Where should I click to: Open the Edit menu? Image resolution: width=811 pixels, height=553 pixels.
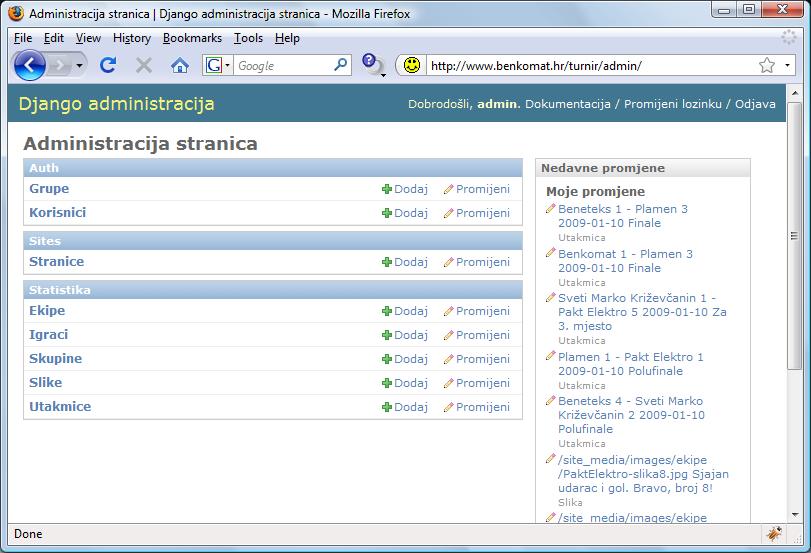[54, 38]
